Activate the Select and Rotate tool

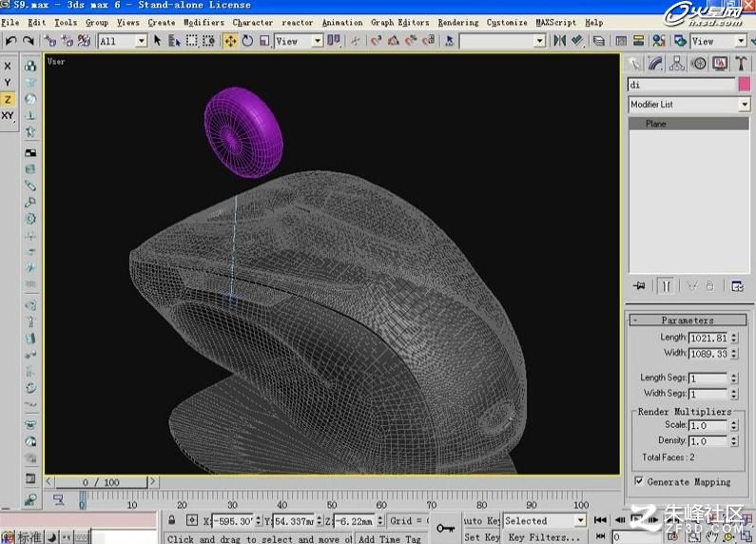247,41
